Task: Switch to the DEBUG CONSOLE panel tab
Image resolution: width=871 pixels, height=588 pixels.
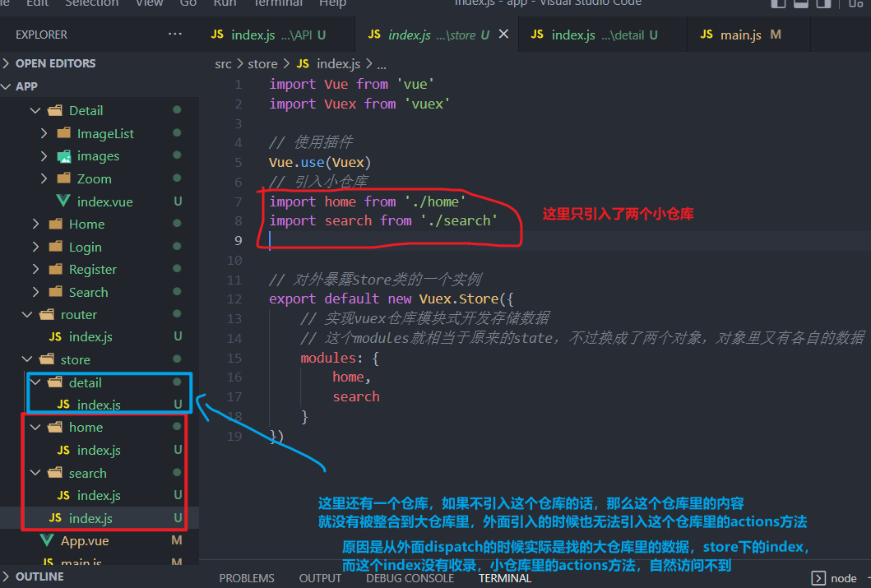Action: [x=410, y=578]
